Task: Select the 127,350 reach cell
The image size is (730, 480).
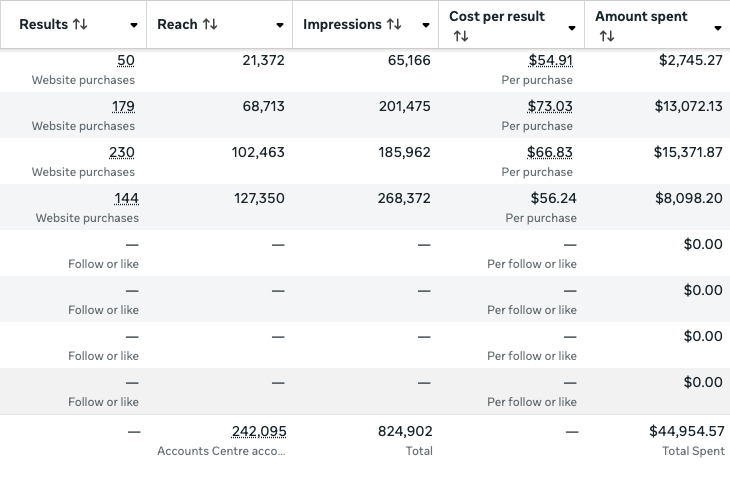Action: coord(259,199)
